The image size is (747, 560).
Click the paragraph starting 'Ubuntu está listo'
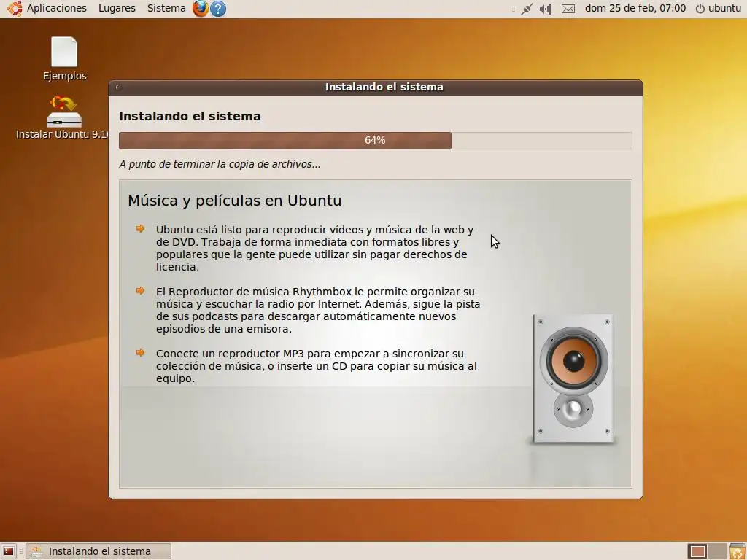tap(314, 248)
